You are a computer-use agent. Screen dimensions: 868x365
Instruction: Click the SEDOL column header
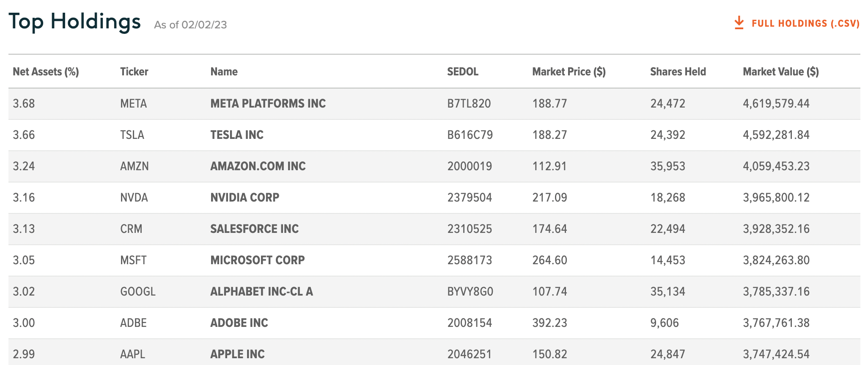pos(463,72)
